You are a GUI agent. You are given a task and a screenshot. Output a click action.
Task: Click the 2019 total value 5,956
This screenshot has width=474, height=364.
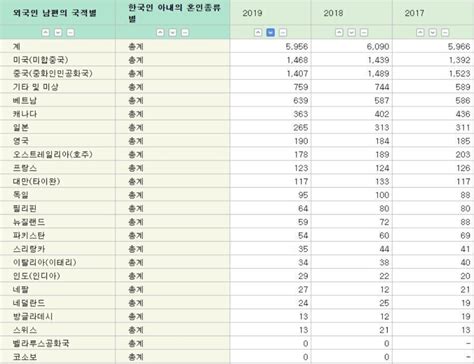click(297, 46)
